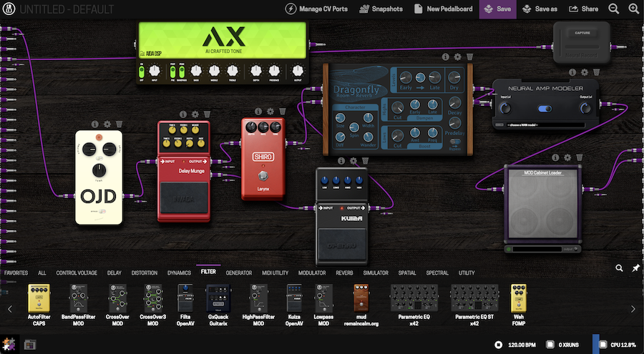
Task: Open Delay Munge settings gear
Action: (195, 114)
